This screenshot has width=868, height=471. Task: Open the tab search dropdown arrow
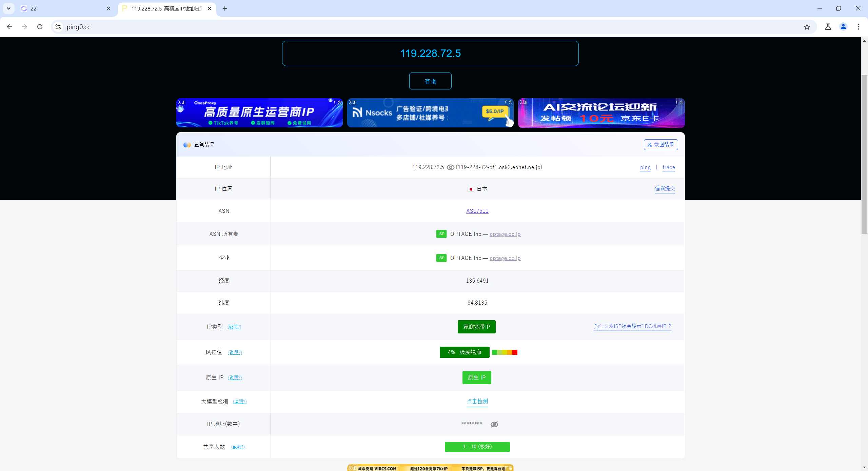point(8,8)
